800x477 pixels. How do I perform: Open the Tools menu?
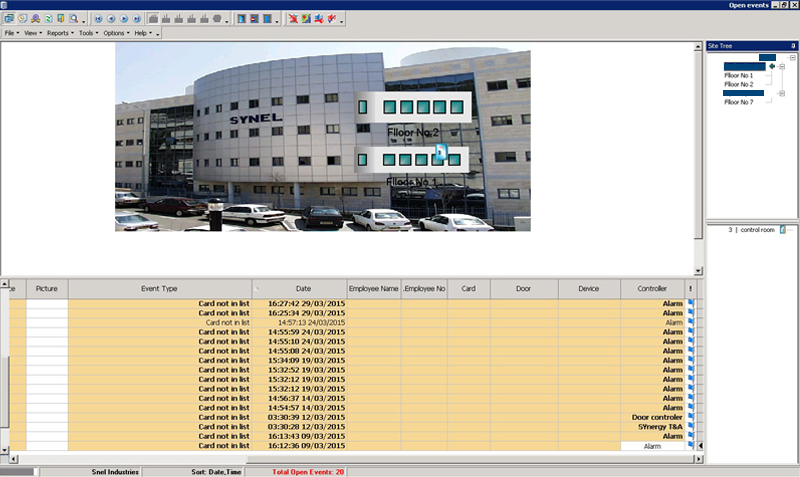[88, 33]
